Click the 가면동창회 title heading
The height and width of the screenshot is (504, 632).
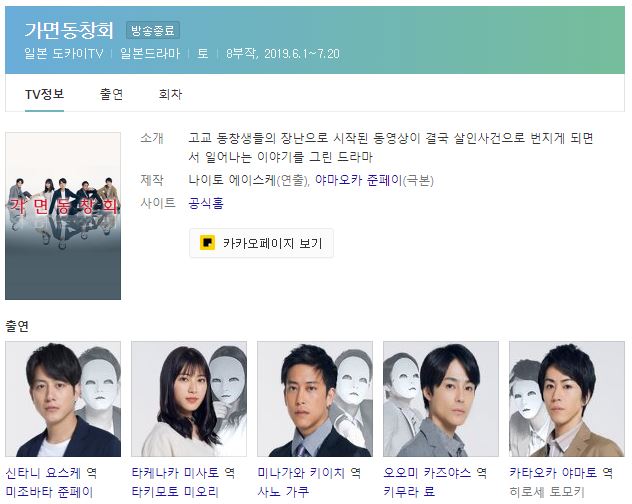point(69,30)
